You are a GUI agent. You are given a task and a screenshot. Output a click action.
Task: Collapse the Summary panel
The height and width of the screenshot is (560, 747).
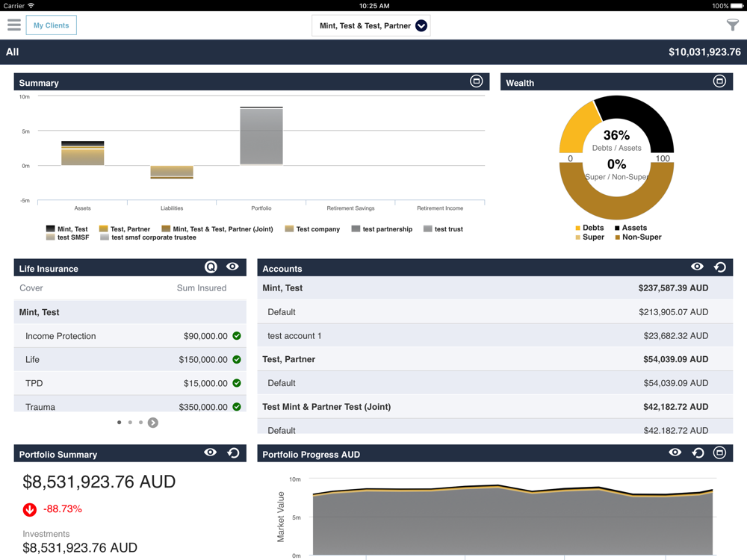(x=476, y=81)
